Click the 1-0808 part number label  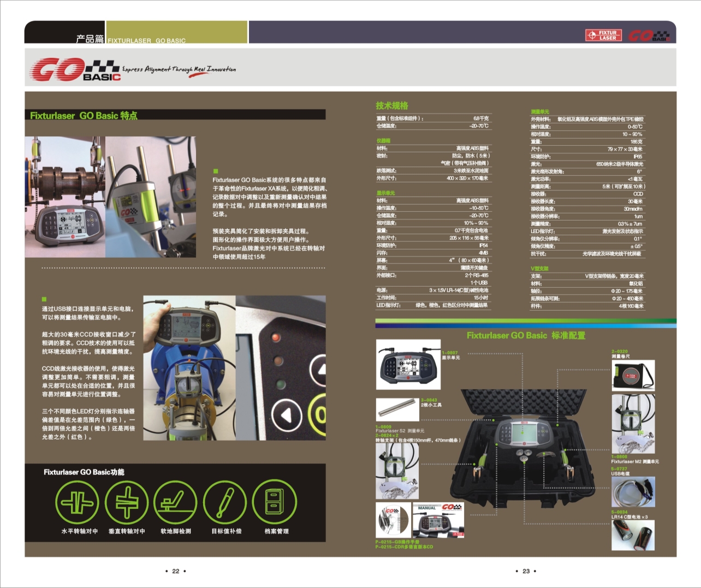pyautogui.click(x=619, y=456)
